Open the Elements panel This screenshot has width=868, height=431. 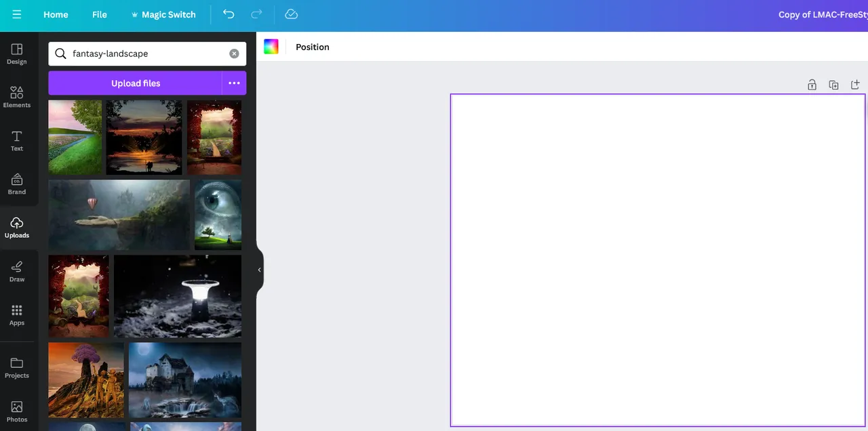coord(17,97)
